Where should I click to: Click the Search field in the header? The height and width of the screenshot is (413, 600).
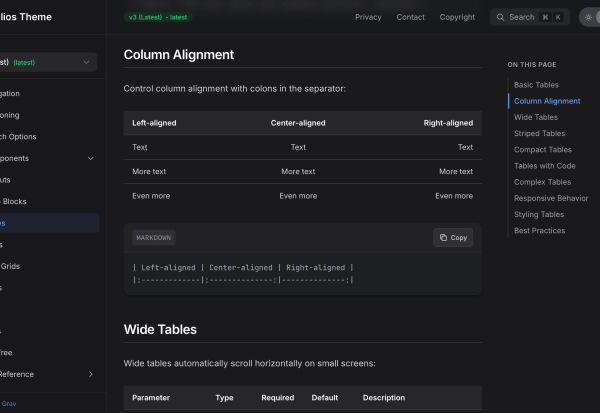click(x=530, y=17)
